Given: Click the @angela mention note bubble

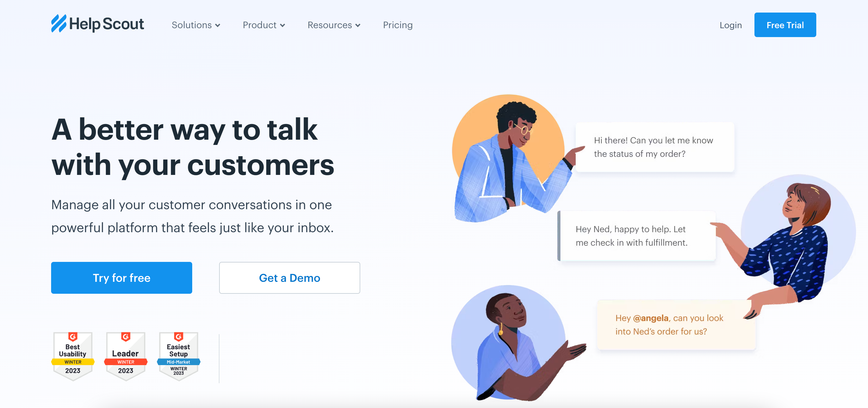Looking at the screenshot, I should pos(676,325).
